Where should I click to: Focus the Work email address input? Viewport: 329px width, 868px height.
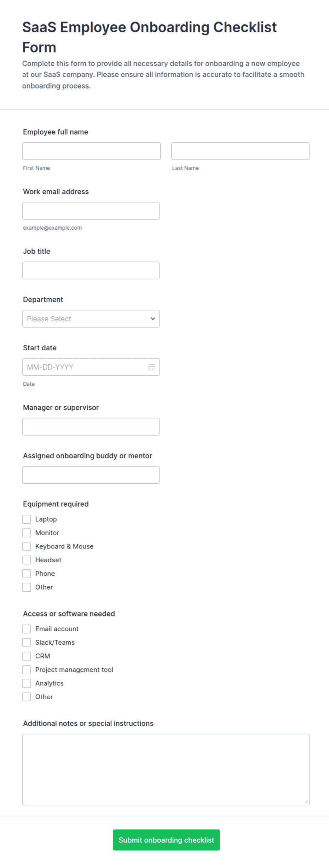tap(91, 211)
